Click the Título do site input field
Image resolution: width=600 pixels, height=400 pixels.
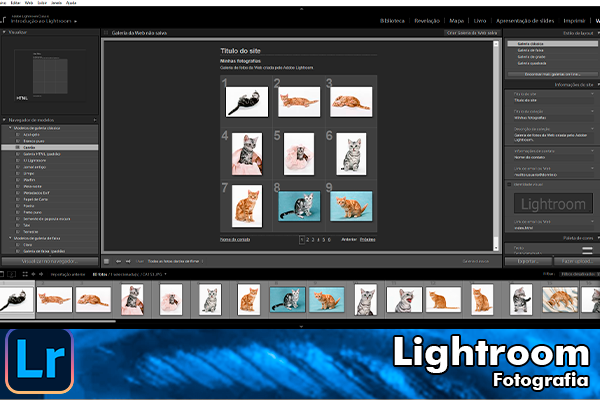(x=553, y=100)
